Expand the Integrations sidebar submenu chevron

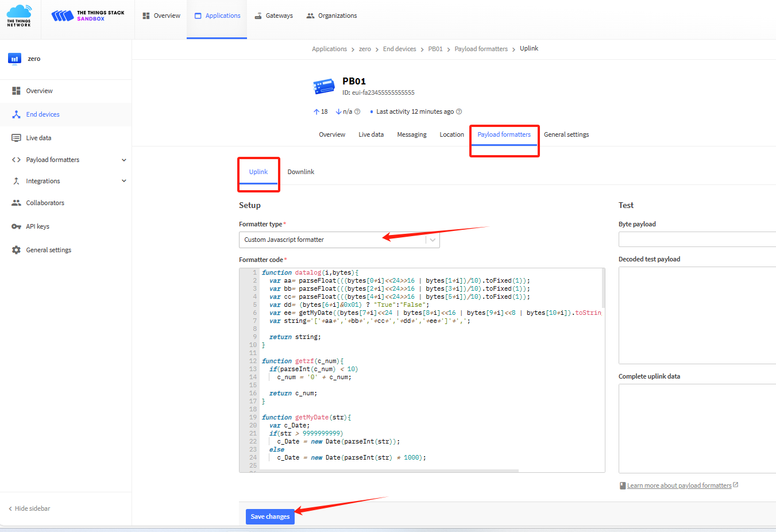coord(124,181)
